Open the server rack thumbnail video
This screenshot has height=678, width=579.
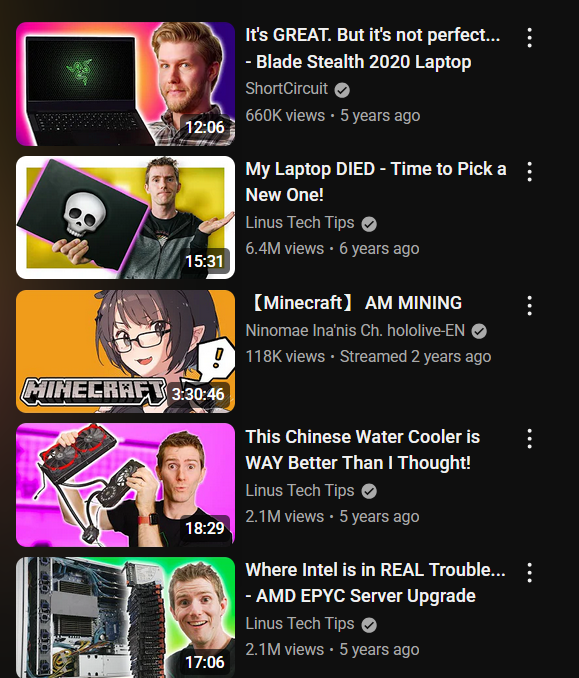125,617
